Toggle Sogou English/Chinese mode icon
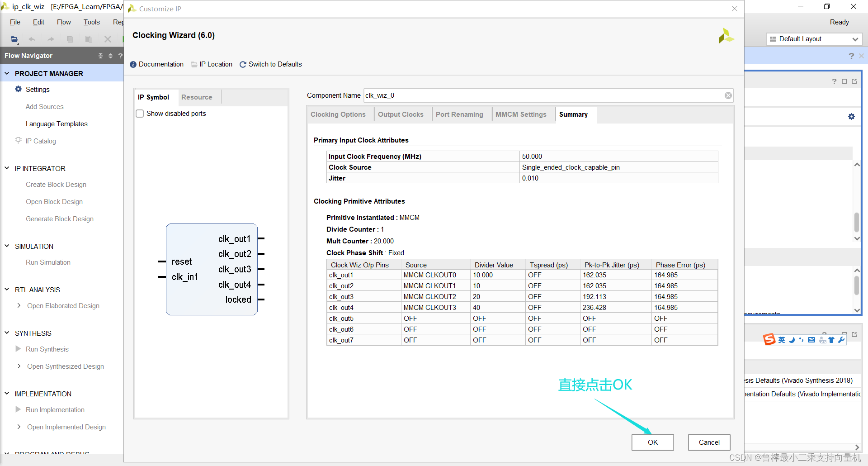The image size is (868, 466). (782, 340)
